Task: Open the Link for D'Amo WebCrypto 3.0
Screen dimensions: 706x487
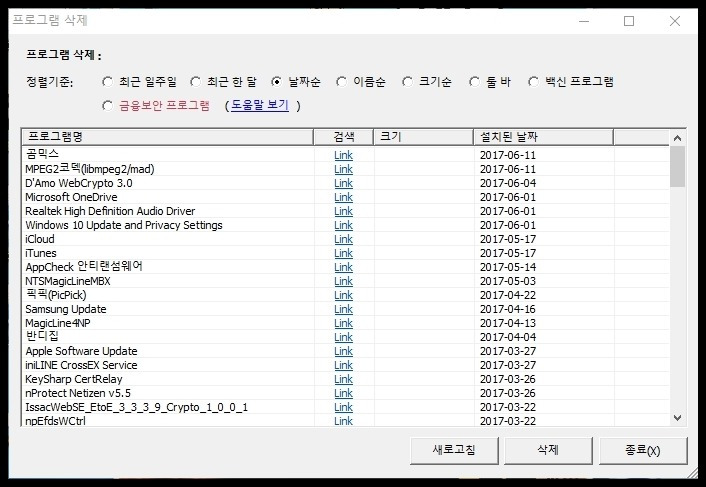Action: pyautogui.click(x=343, y=183)
